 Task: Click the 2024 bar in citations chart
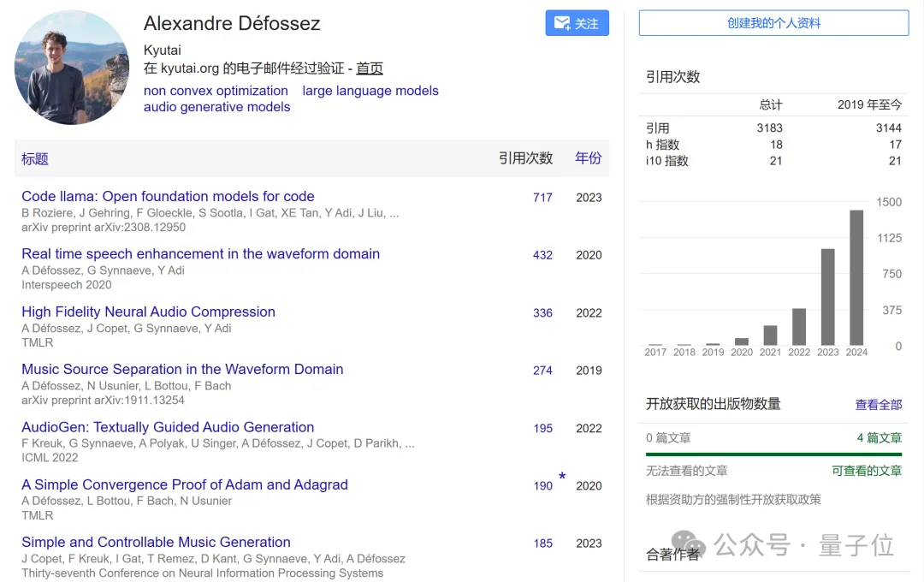click(x=856, y=277)
